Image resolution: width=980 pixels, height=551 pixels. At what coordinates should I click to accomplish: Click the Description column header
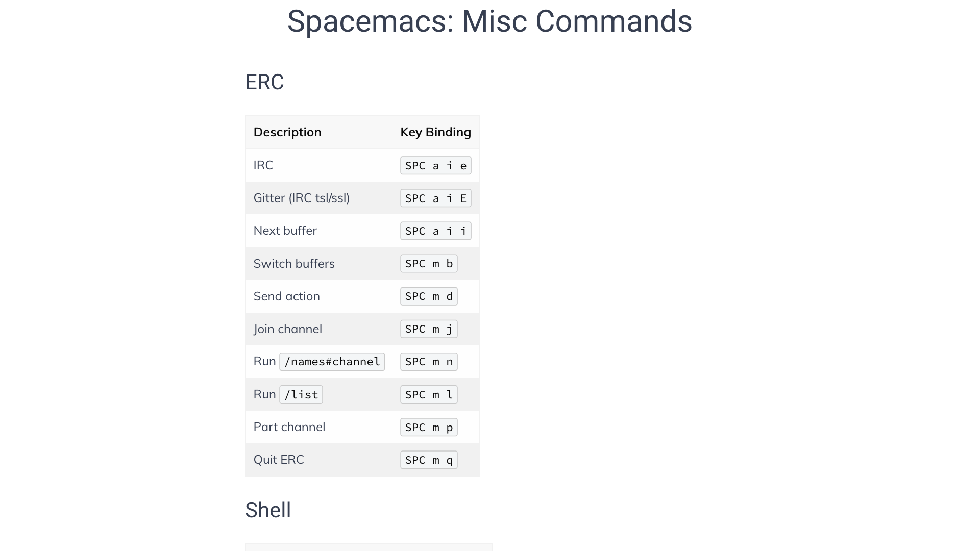tap(287, 132)
